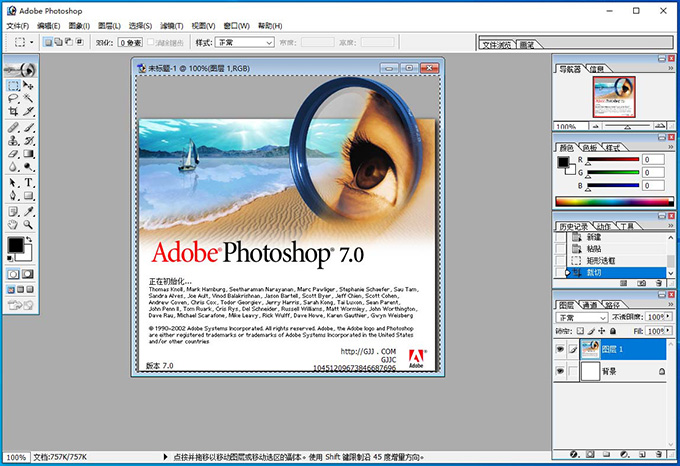Select the Rectangular Marquee tool
Screen dimensions: 680x466
coord(12,86)
